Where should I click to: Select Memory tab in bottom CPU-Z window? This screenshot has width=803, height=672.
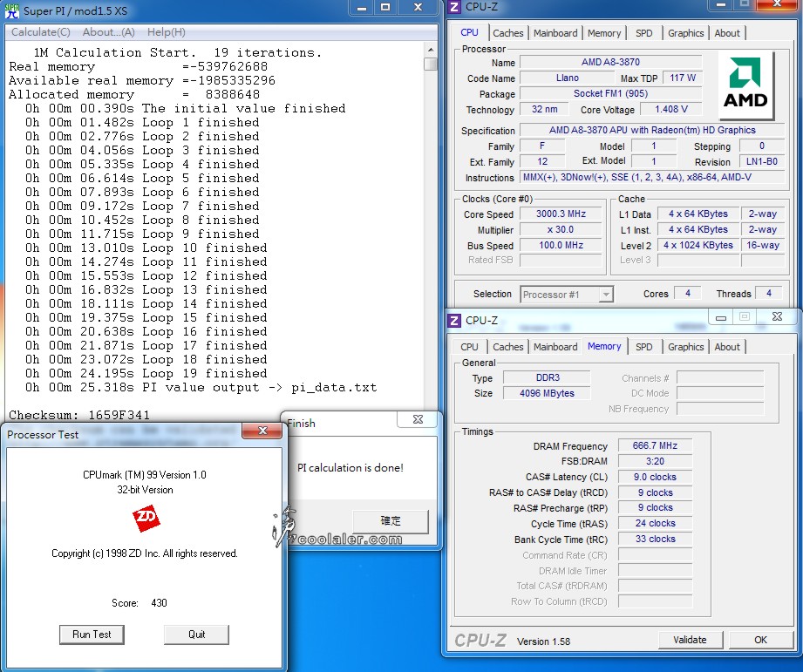(604, 347)
